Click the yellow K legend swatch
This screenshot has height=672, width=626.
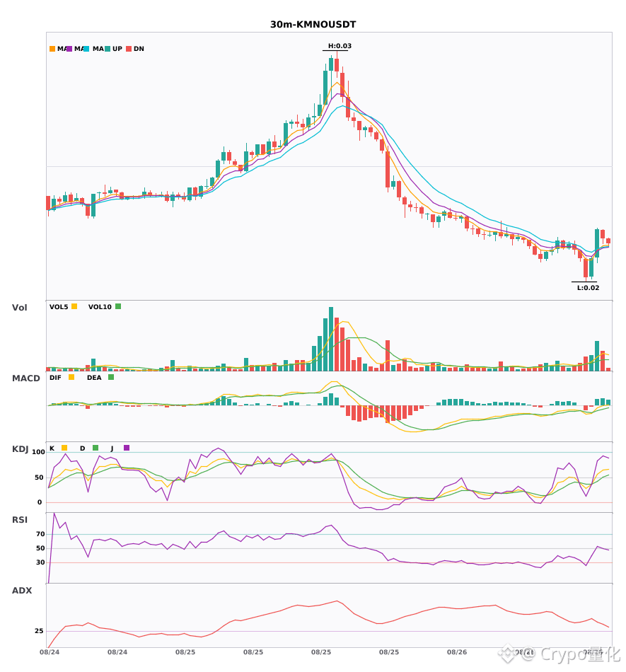(x=64, y=448)
